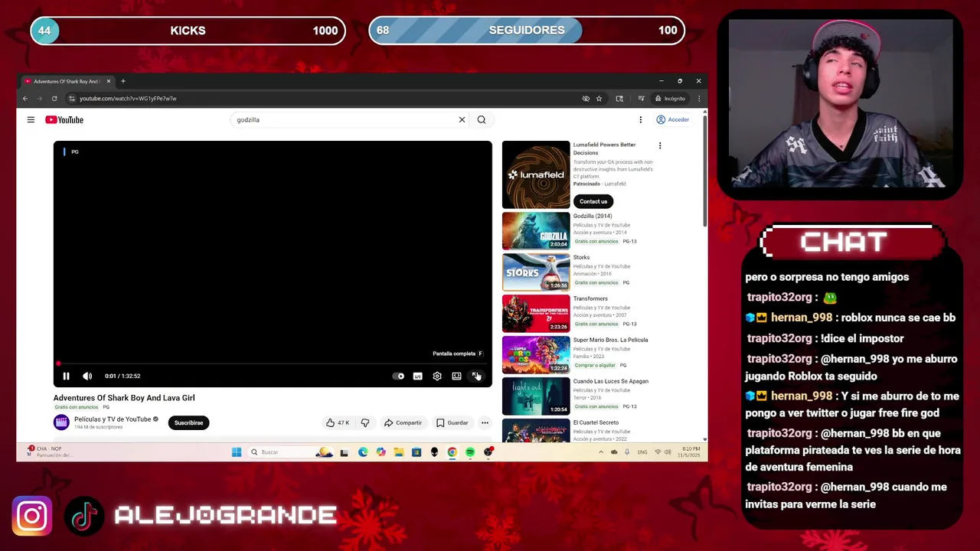Open a new browser tab
This screenshot has width=980, height=551.
[122, 81]
